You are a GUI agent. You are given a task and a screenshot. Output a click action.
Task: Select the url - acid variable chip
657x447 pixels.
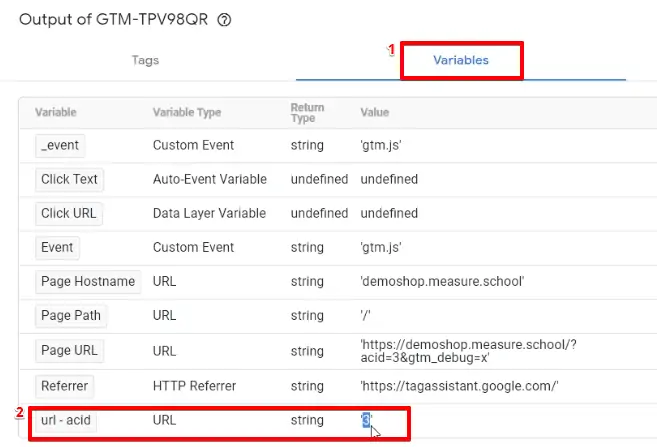click(x=66, y=420)
